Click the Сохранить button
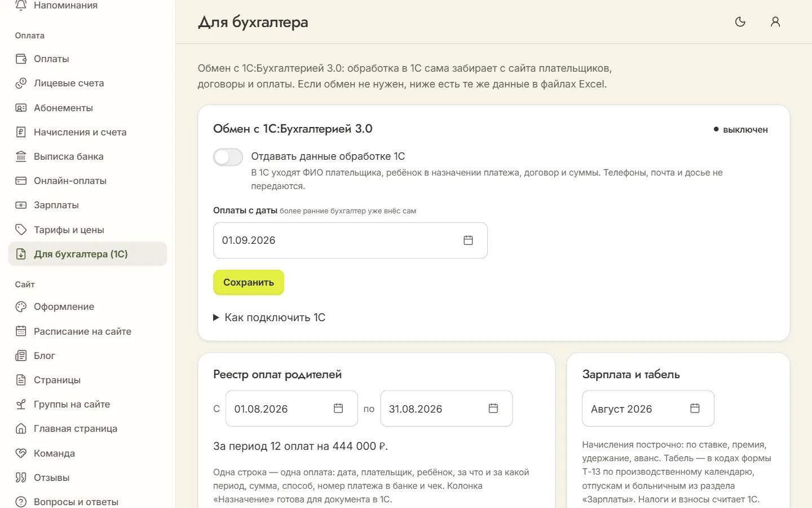The height and width of the screenshot is (508, 812). click(249, 282)
